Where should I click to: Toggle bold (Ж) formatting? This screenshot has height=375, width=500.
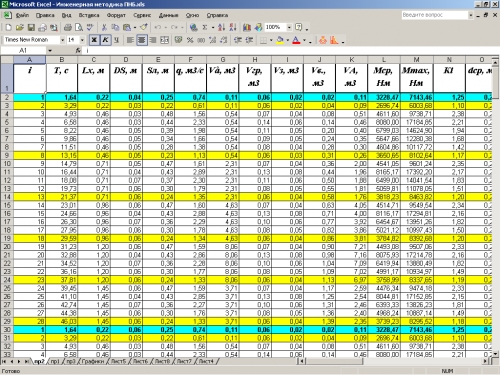[94, 40]
